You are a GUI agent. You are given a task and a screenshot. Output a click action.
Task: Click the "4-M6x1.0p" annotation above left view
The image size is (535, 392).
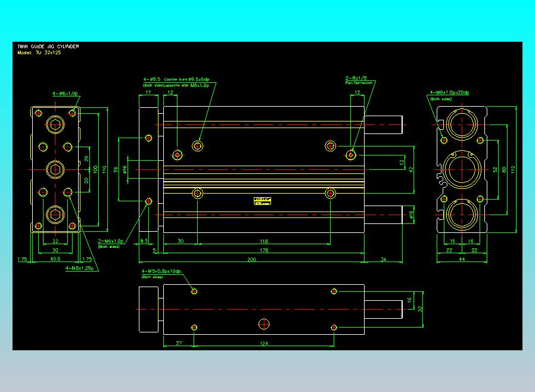click(65, 93)
